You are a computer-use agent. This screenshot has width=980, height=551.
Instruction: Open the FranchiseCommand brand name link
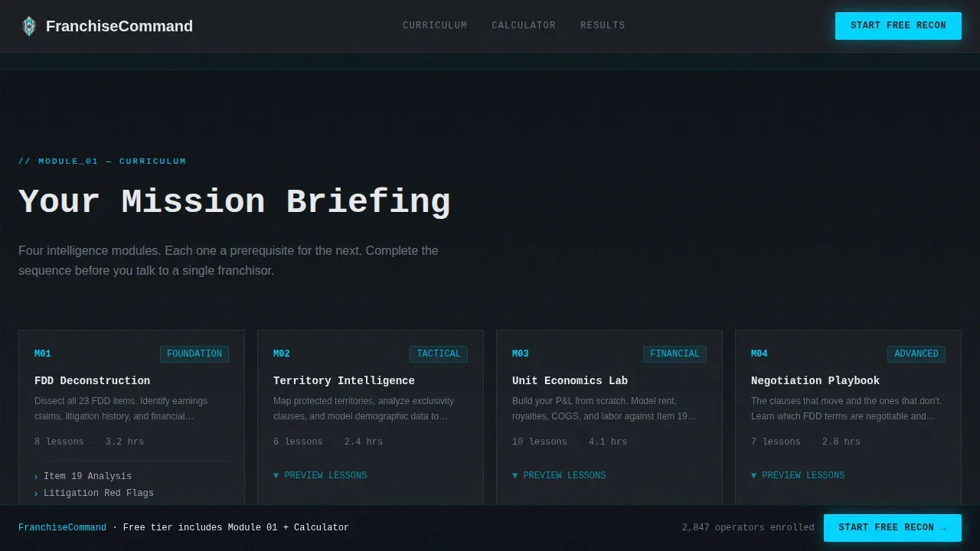pyautogui.click(x=119, y=26)
